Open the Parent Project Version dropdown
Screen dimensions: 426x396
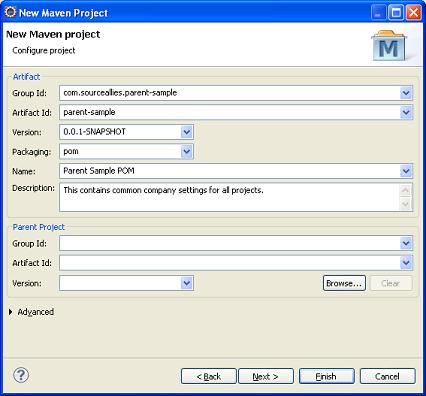(x=187, y=283)
